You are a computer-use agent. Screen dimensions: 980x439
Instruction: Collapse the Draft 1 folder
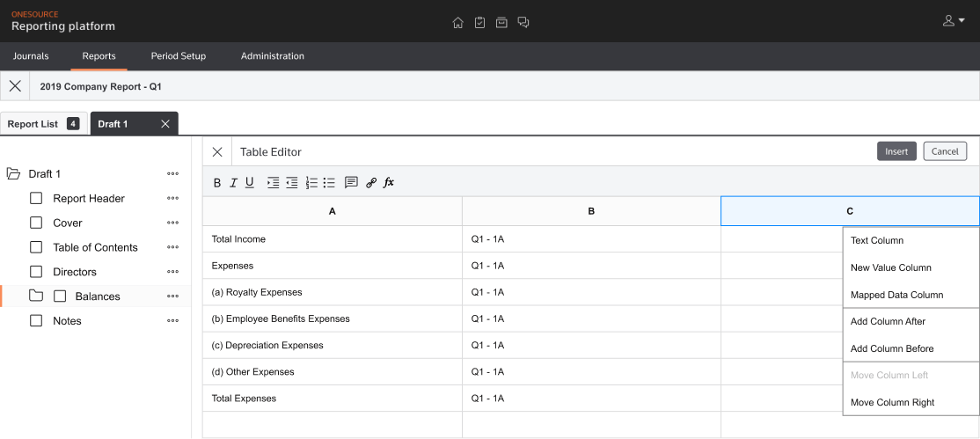coord(13,174)
